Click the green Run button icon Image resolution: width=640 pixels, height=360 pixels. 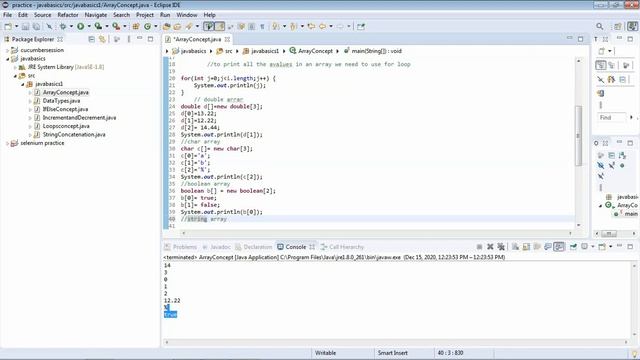click(x=80, y=27)
